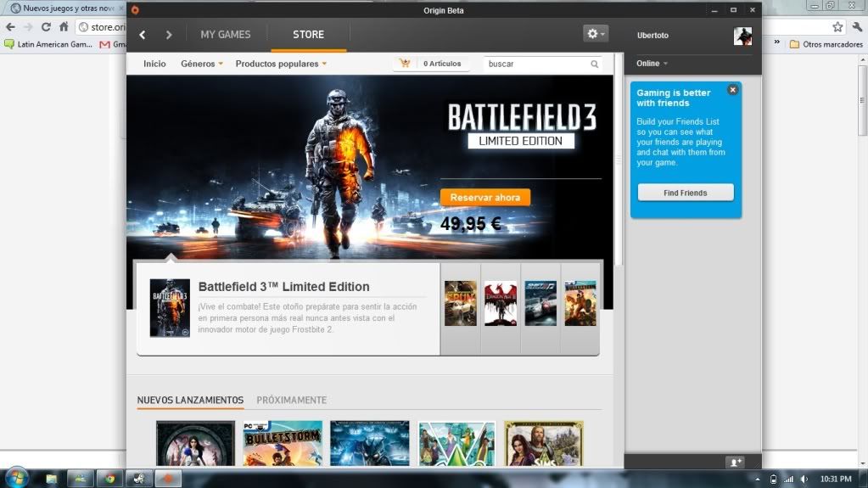Click the add friend icon at bottom

(735, 462)
